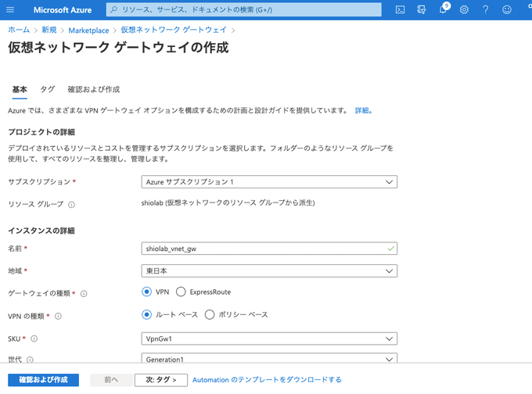Select ルート ベース VPN type
The height and width of the screenshot is (394, 532).
[146, 314]
